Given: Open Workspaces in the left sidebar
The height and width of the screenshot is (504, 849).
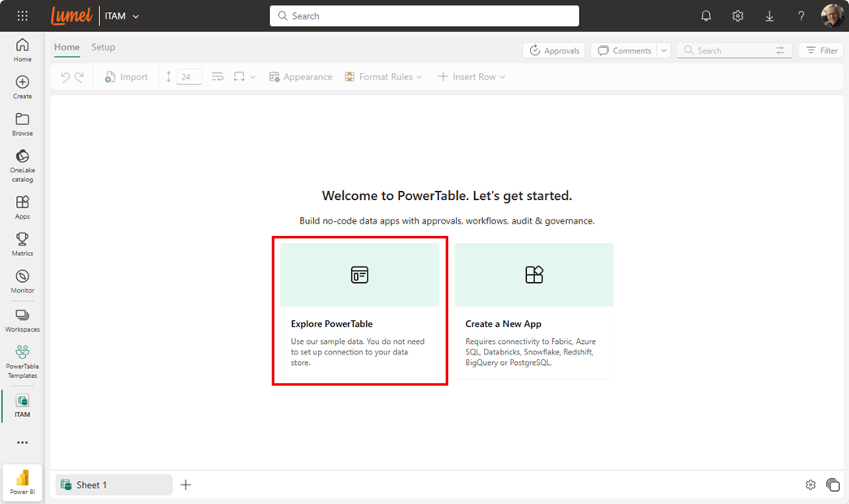Looking at the screenshot, I should tap(22, 319).
